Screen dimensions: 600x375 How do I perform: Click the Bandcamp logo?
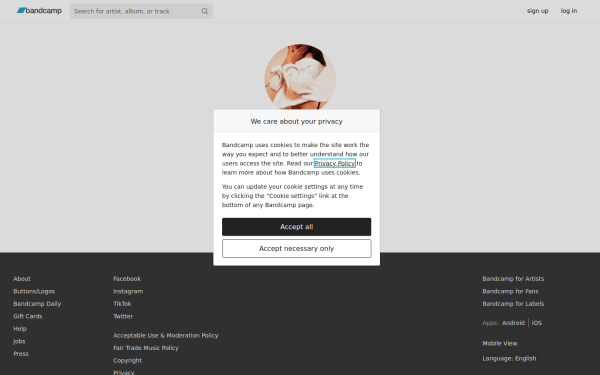pos(39,11)
